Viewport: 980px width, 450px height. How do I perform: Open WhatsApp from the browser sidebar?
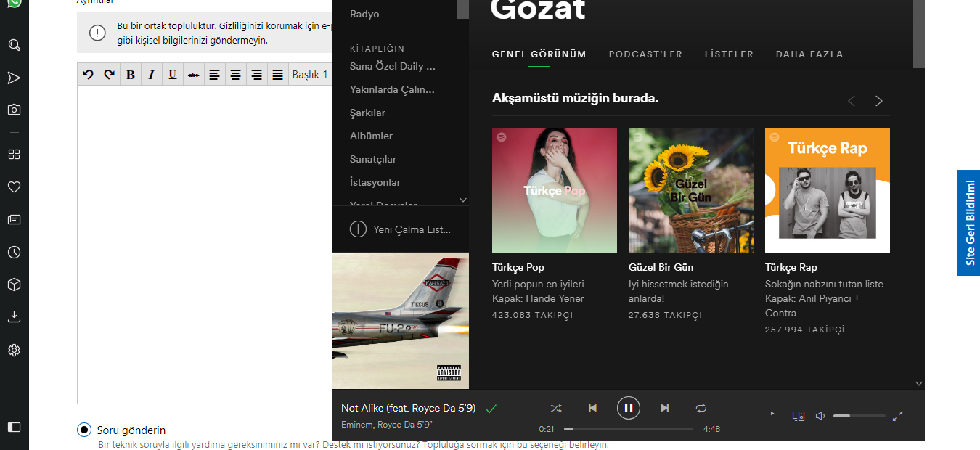pos(14,3)
